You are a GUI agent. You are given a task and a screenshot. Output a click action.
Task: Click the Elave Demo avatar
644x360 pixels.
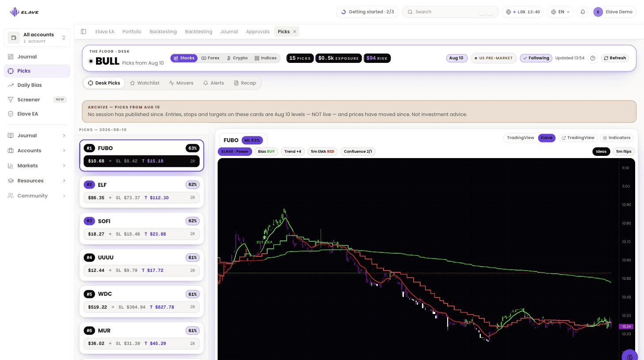click(598, 12)
